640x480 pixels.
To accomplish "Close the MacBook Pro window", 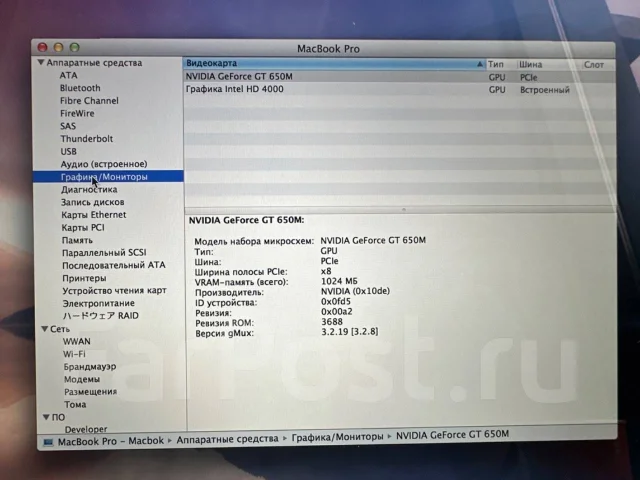I will pos(42,47).
